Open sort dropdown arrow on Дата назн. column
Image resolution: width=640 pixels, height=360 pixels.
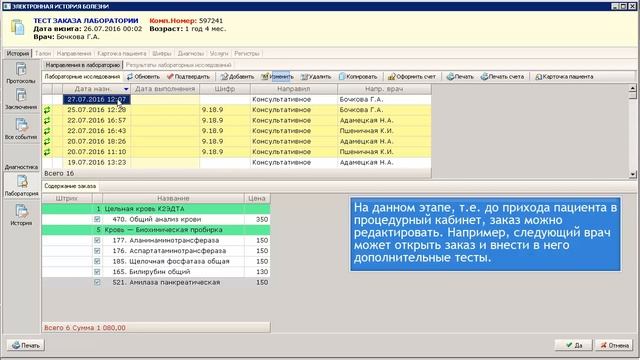click(126, 89)
